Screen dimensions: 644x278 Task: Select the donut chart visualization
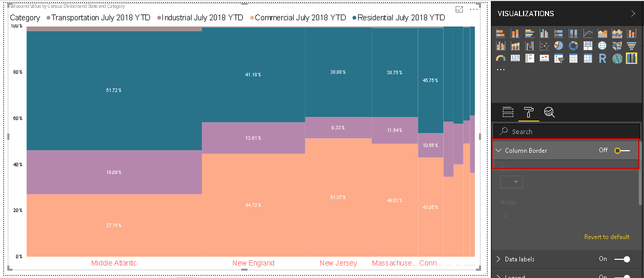573,46
